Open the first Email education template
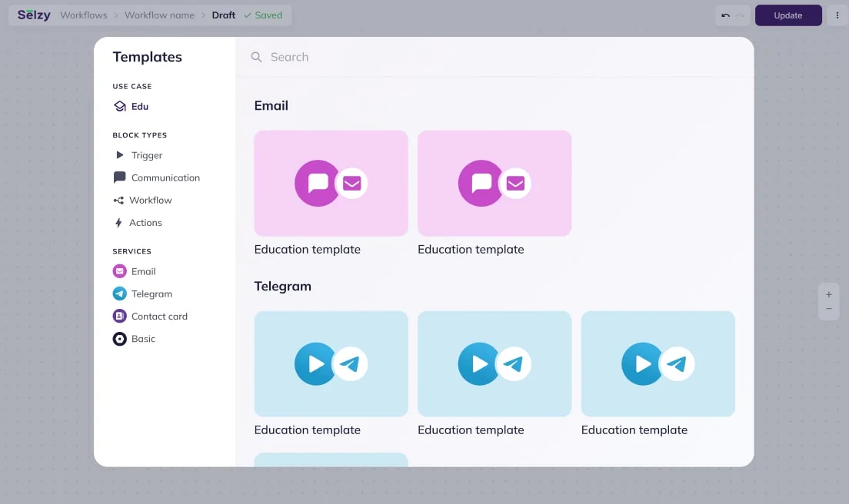This screenshot has height=504, width=849. (331, 184)
